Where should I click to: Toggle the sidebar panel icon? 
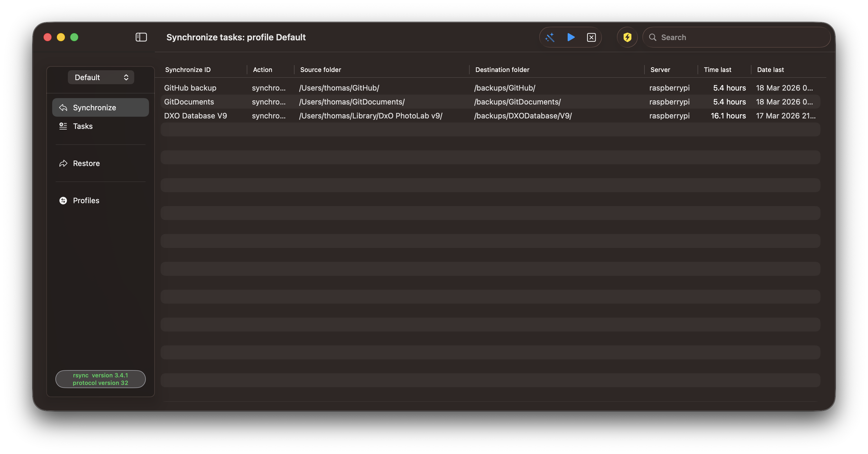click(141, 37)
